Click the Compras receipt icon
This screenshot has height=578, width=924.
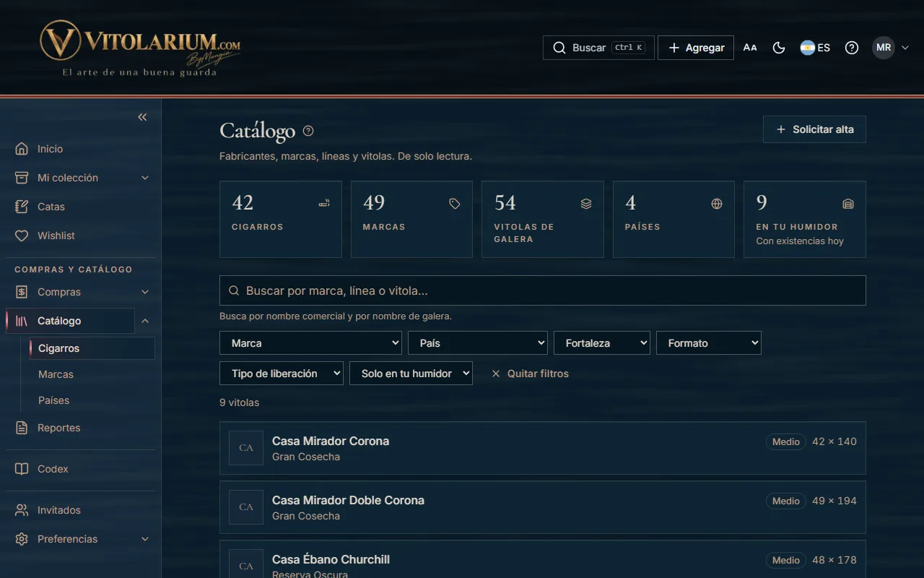(x=22, y=292)
